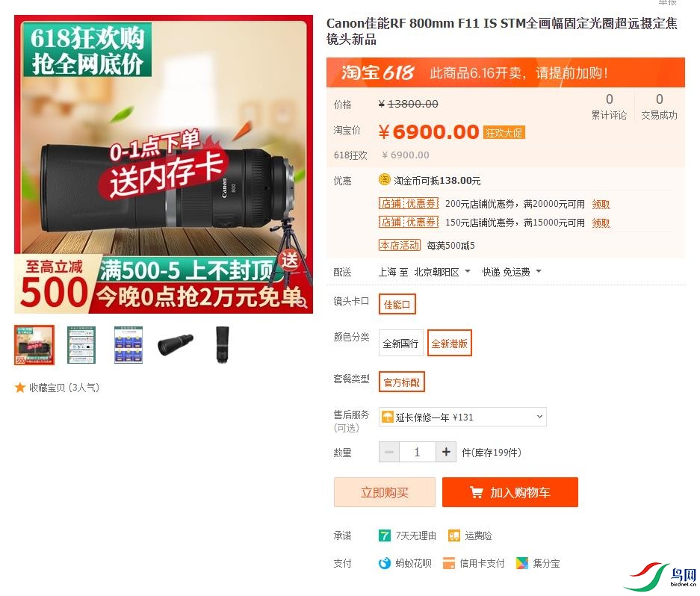
Task: Select the 全新国行 color option
Action: point(401,343)
